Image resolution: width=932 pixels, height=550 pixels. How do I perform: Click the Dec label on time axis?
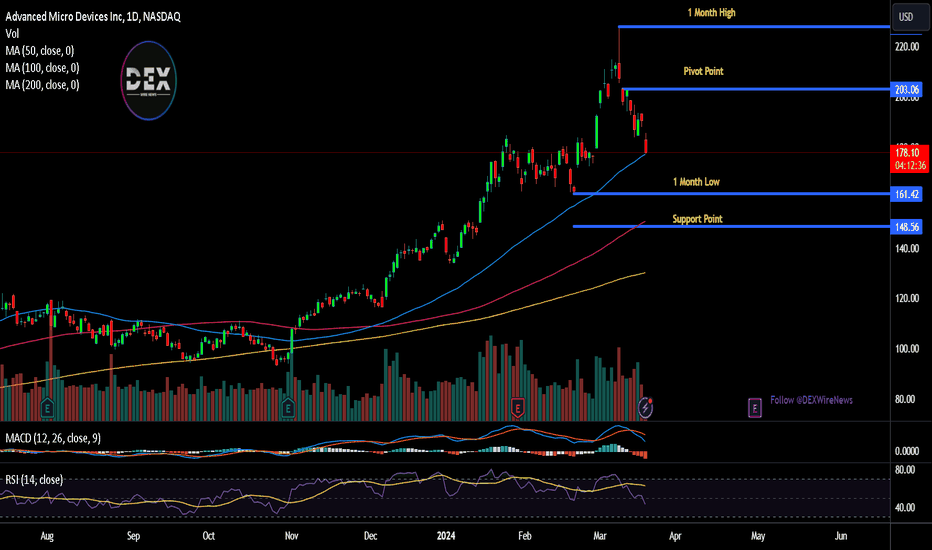click(x=370, y=536)
